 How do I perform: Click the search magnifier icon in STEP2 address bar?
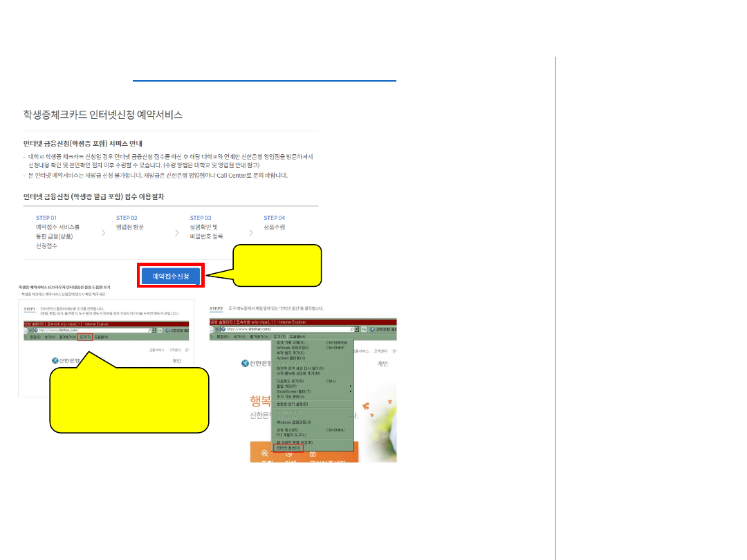352,329
